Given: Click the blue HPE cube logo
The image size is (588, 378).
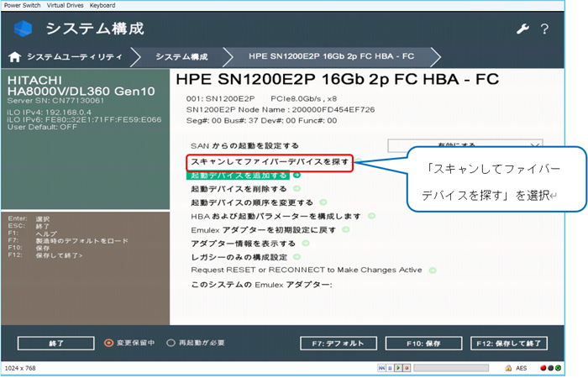Looking at the screenshot, I should [x=23, y=29].
